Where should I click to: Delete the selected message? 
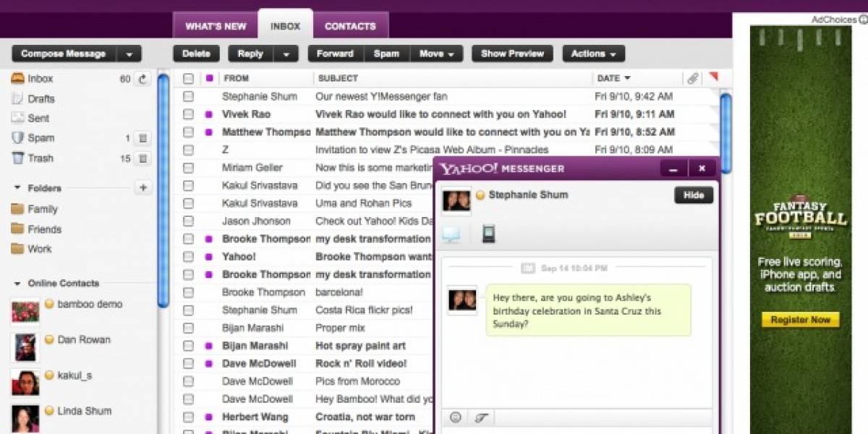pyautogui.click(x=196, y=54)
